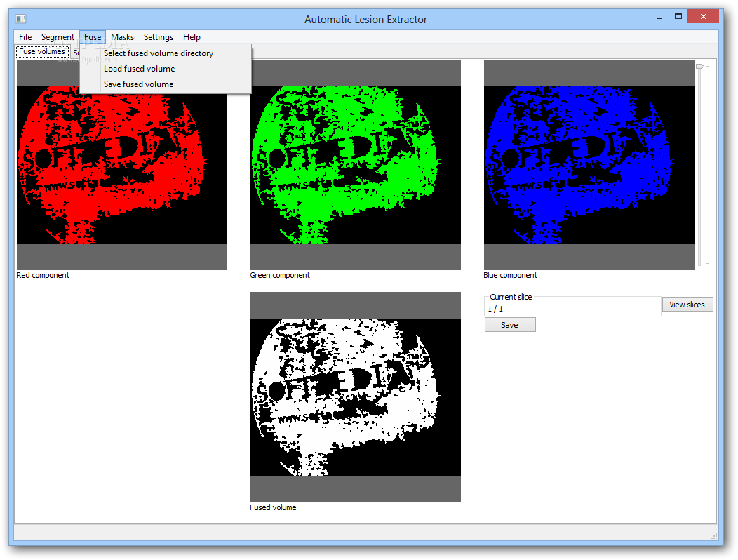Click the Red component image
Viewport: 738px width, 560px height.
122,165
